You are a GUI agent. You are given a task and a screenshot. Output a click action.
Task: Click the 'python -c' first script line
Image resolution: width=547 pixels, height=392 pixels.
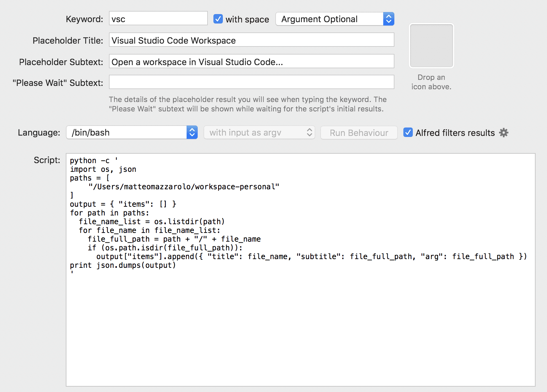pos(94,160)
